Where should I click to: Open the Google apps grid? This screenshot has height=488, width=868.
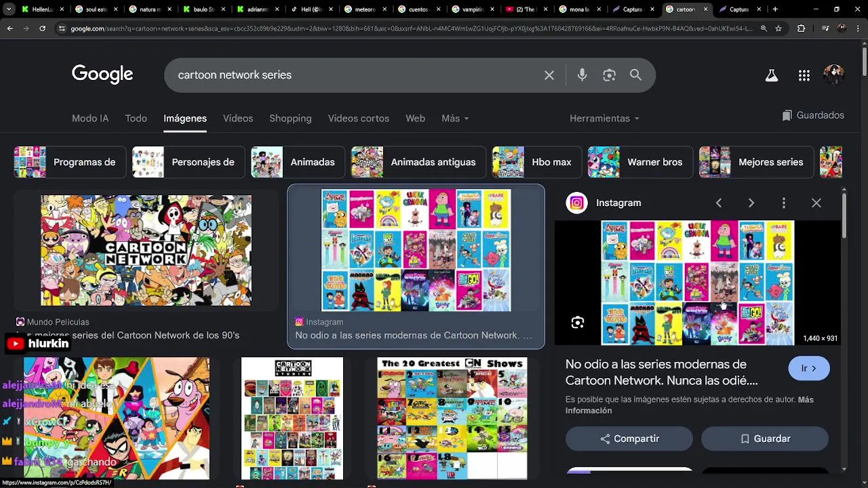(x=804, y=75)
